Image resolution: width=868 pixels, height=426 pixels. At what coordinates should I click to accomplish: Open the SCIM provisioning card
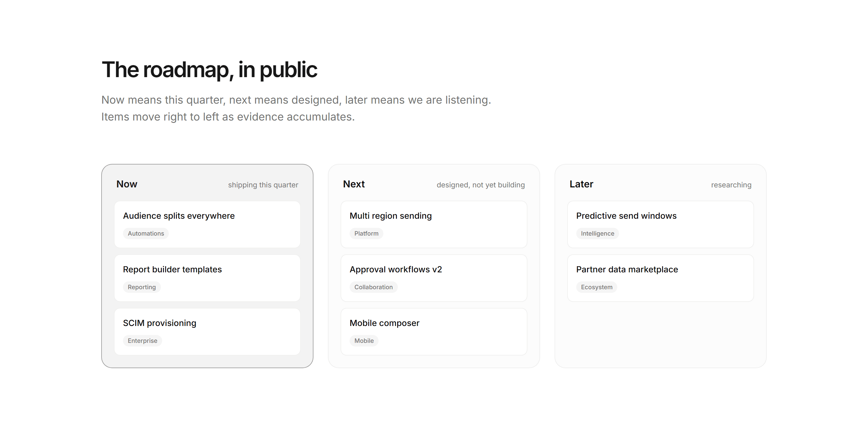pos(207,331)
